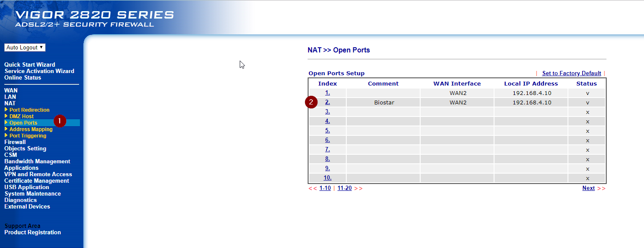Open the Auto Logout dropdown
The height and width of the screenshot is (248, 644).
click(x=25, y=48)
